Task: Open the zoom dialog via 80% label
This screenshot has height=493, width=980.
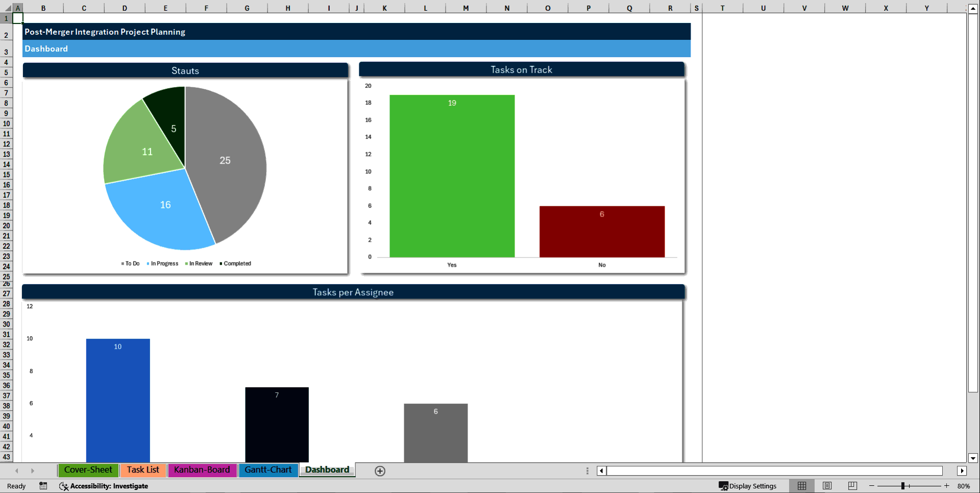Action: pyautogui.click(x=965, y=486)
